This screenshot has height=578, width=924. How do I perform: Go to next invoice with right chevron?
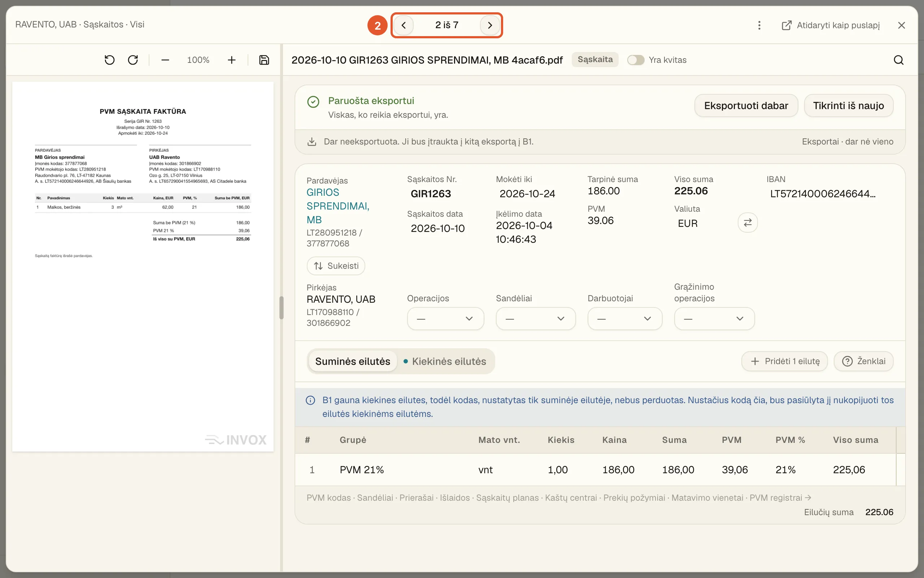coord(490,25)
